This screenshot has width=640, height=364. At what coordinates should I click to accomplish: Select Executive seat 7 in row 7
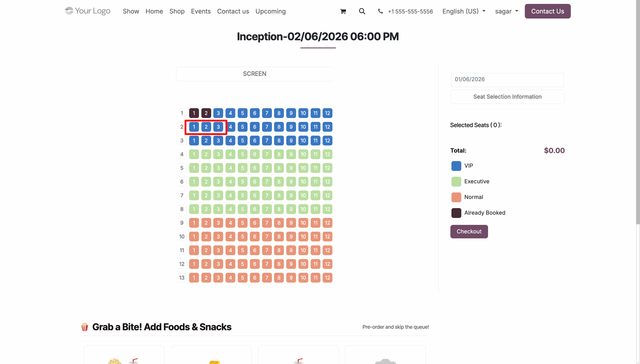click(x=267, y=195)
